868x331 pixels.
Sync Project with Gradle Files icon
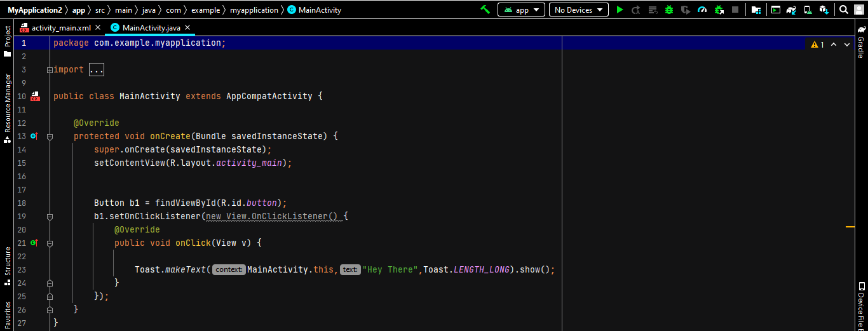(792, 10)
